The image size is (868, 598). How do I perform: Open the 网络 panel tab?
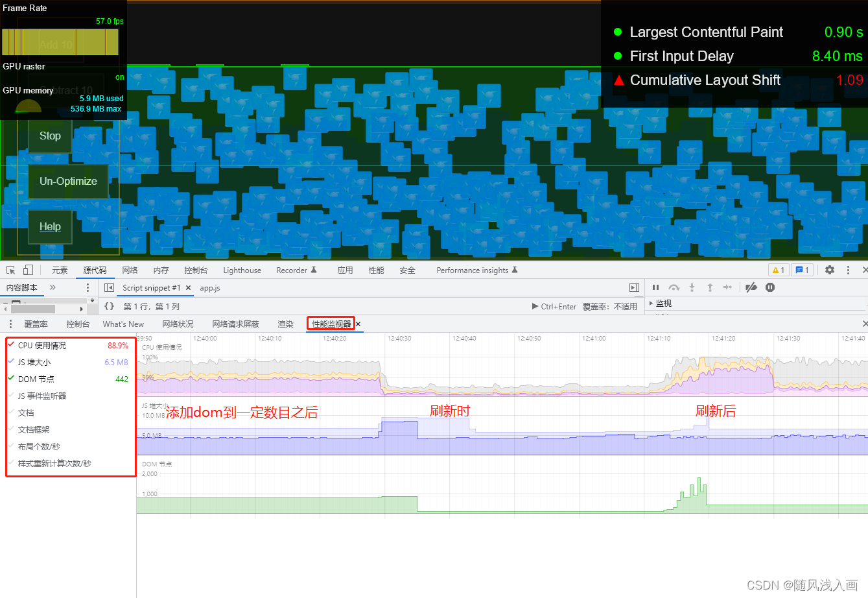(x=130, y=270)
